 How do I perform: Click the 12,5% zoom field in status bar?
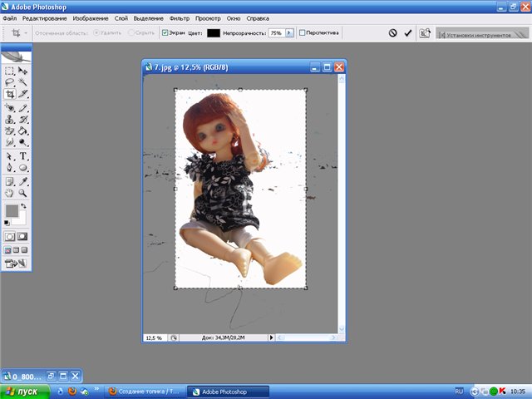point(155,337)
